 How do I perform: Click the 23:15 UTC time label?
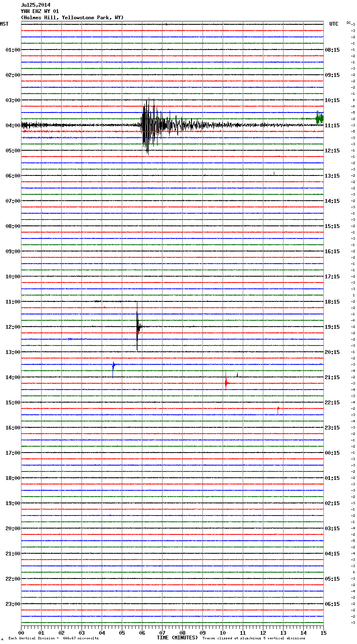(332, 428)
